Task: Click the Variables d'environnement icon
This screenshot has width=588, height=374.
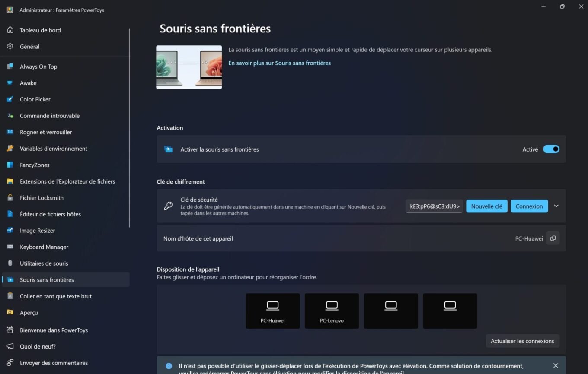Action: click(x=10, y=149)
